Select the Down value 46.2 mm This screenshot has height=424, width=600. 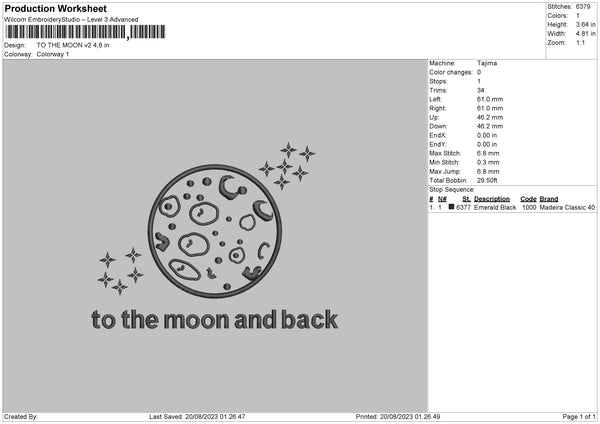pyautogui.click(x=490, y=126)
